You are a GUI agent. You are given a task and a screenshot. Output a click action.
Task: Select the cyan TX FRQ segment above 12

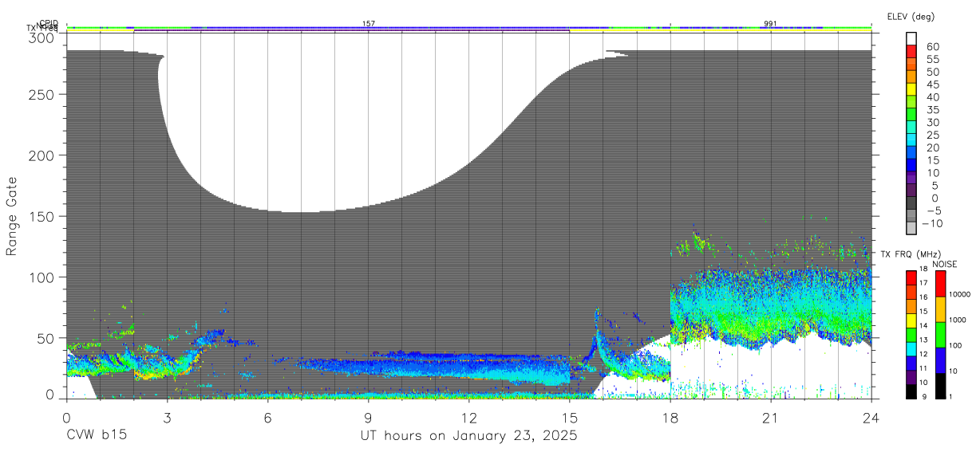point(912,348)
